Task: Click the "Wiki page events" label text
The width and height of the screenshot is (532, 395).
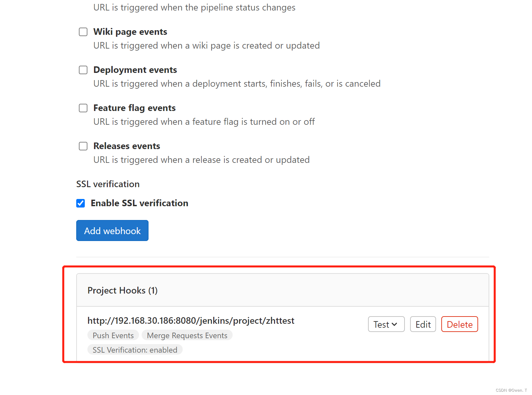Action: 130,32
